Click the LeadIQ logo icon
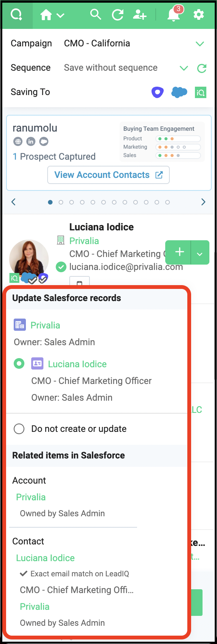217x644 pixels. point(16,14)
